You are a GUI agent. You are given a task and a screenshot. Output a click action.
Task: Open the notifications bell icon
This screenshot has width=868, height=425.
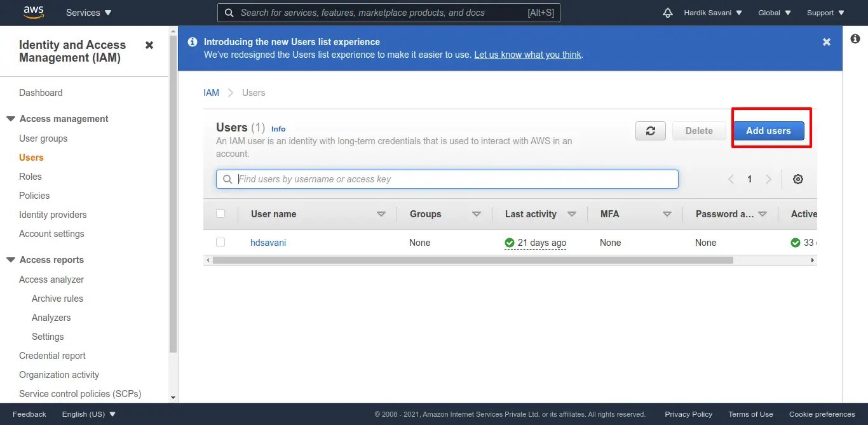(667, 13)
